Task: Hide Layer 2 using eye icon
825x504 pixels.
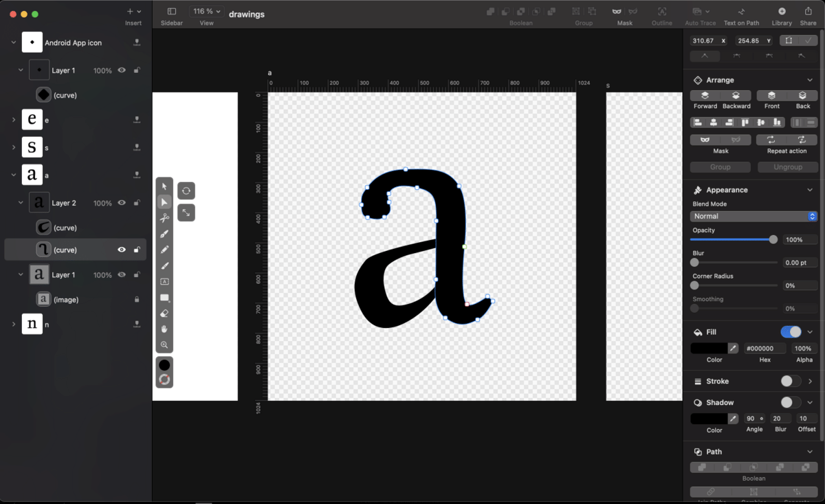Action: click(x=122, y=203)
